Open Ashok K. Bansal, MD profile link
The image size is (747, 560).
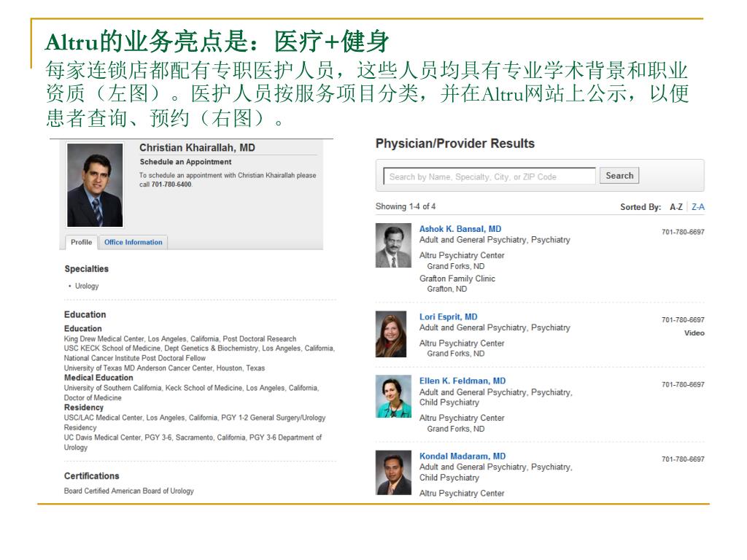(x=460, y=229)
